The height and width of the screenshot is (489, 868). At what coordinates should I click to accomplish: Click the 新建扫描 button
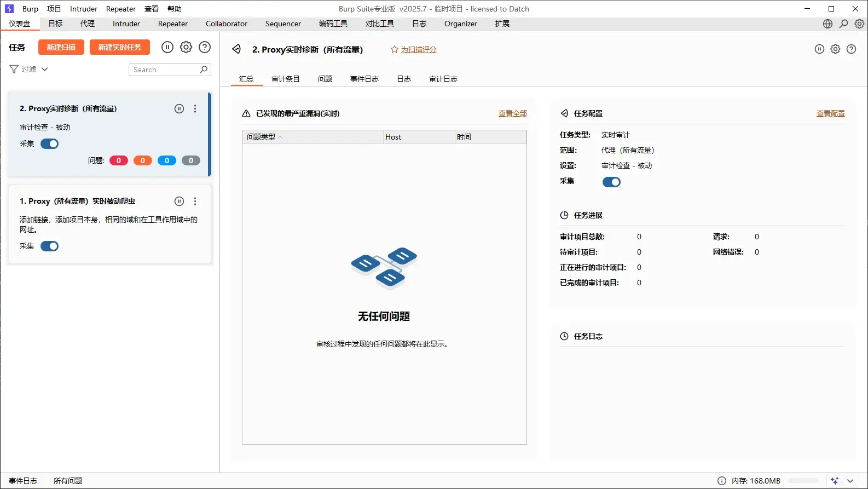[x=61, y=47]
